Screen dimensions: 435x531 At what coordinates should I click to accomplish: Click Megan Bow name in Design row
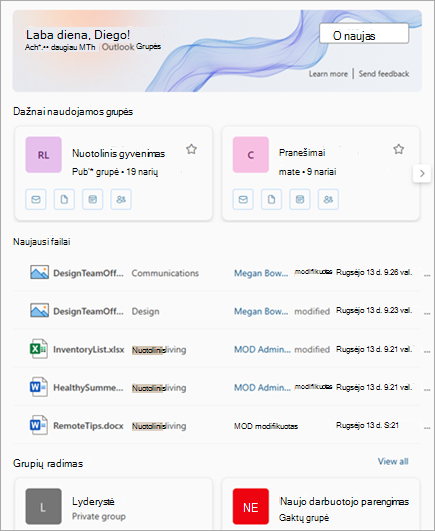tap(261, 311)
